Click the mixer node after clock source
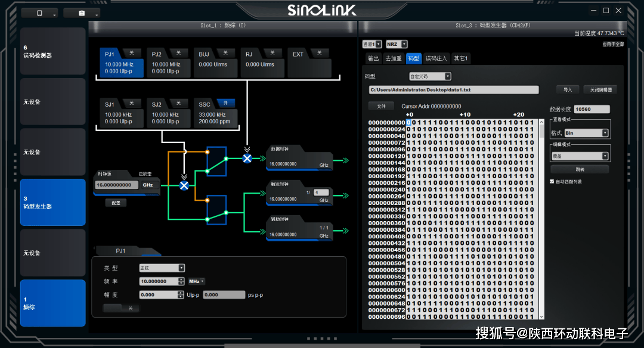 click(184, 185)
